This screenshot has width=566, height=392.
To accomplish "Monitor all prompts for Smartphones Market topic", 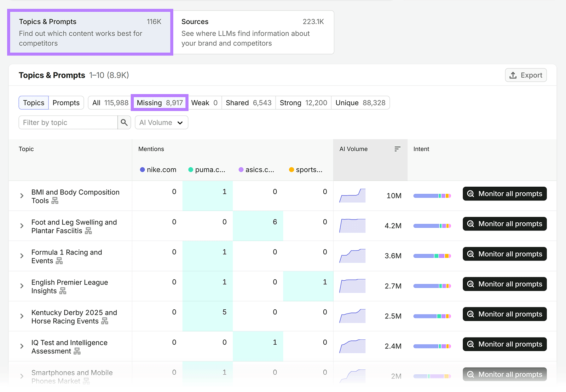I will point(505,374).
